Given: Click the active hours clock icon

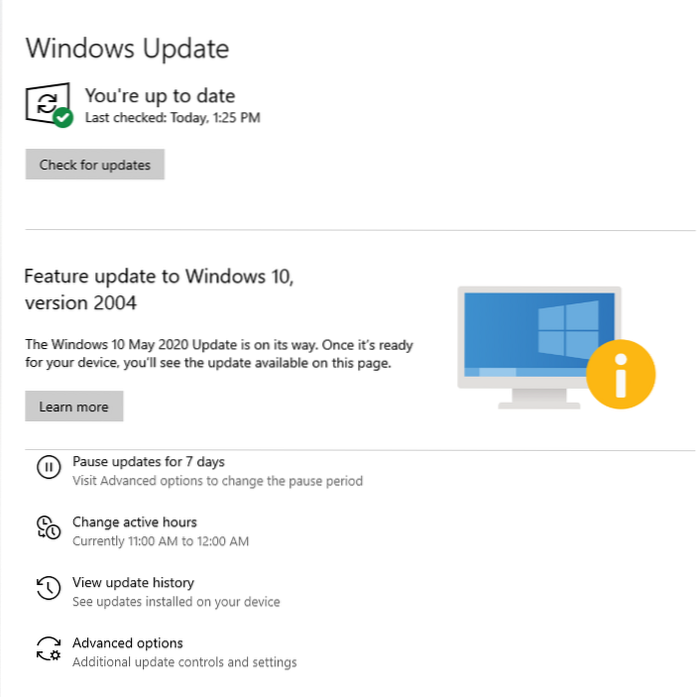Looking at the screenshot, I should point(49,527).
